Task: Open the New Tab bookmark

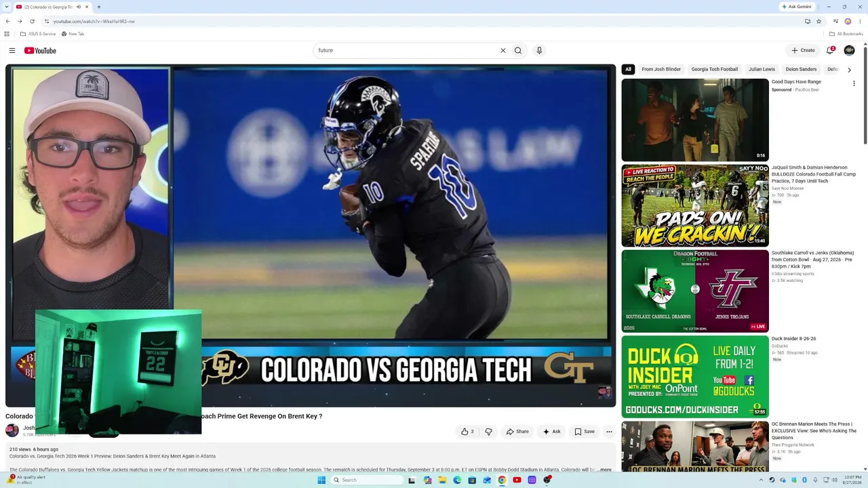Action: click(x=73, y=34)
